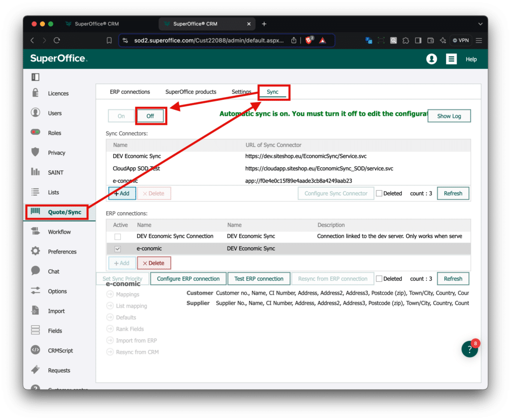Select the Privacy shield icon
511x420 pixels.
coord(35,152)
